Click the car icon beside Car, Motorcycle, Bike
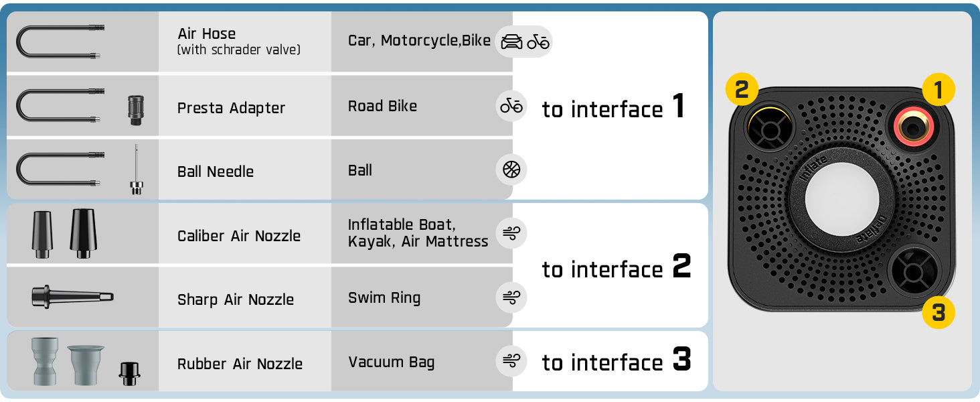Image resolution: width=980 pixels, height=402 pixels. [512, 42]
